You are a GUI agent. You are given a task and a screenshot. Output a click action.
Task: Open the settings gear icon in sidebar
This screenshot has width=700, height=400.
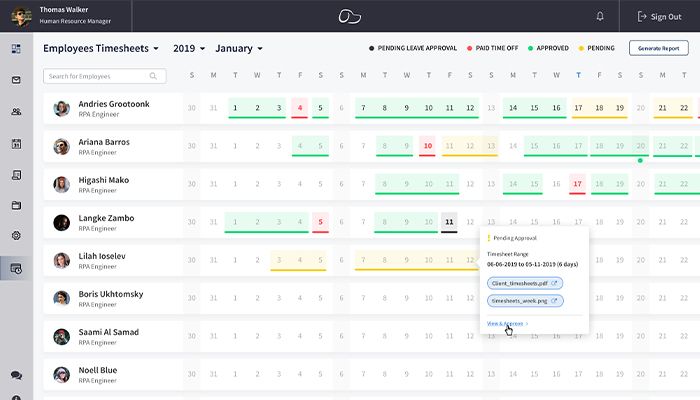(x=16, y=235)
